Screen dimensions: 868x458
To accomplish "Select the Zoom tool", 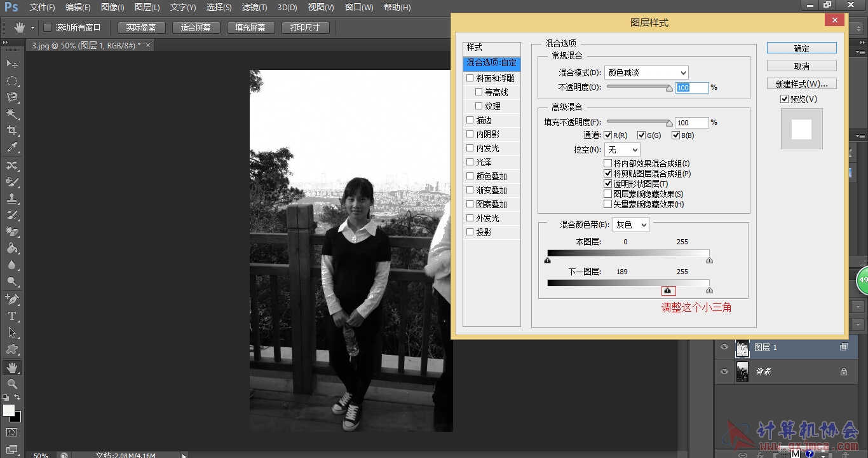I will coord(12,384).
